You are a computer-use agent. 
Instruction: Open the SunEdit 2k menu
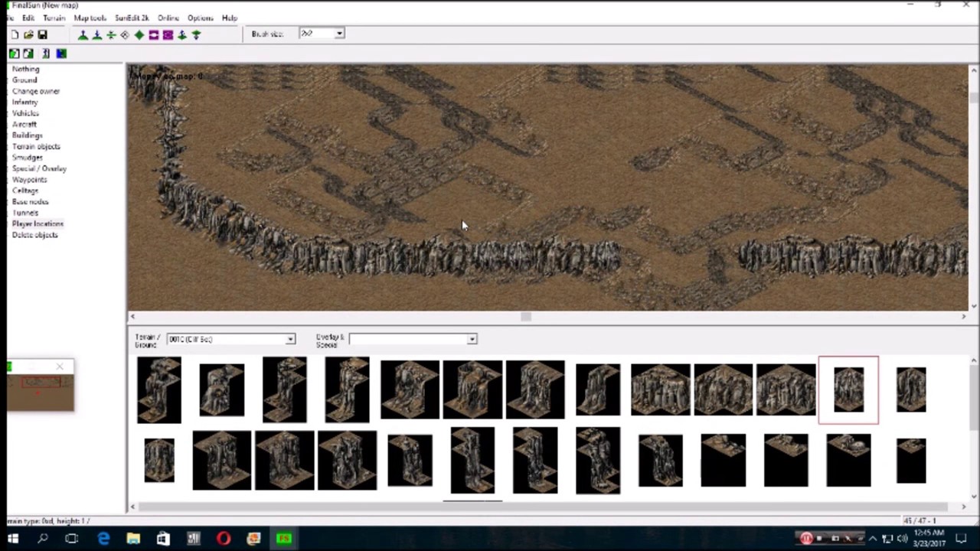pyautogui.click(x=132, y=18)
